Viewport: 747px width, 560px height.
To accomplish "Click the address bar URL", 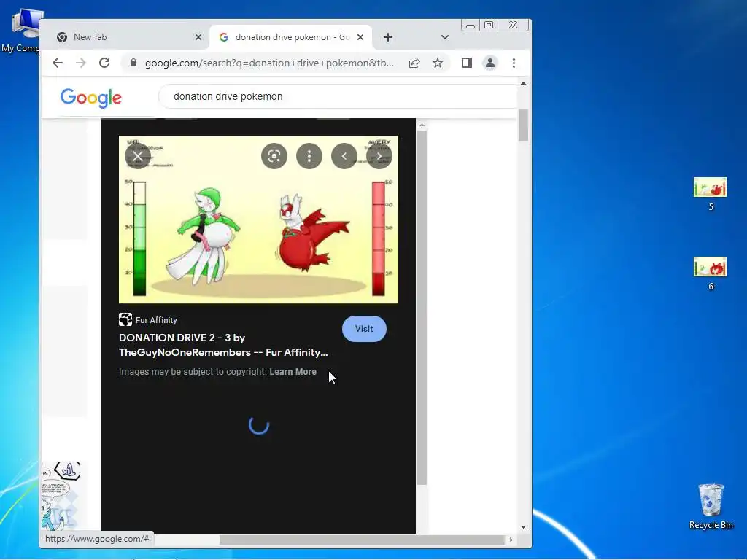I will 269,63.
